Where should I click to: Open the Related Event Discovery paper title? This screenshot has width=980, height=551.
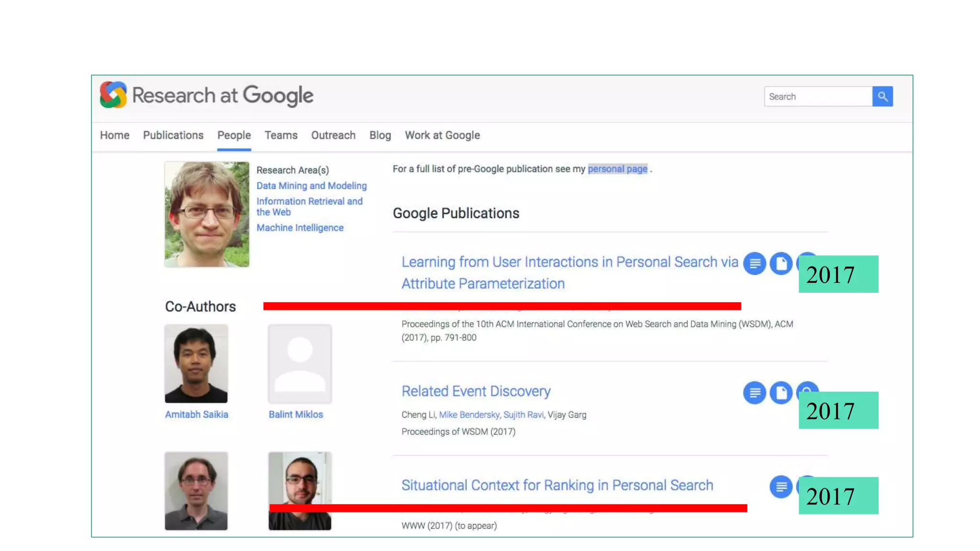pos(476,391)
